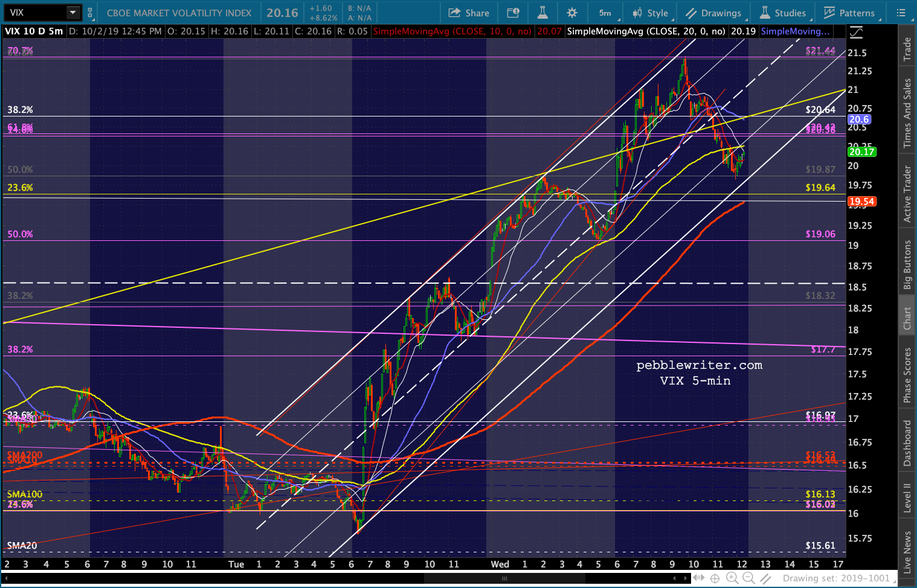This screenshot has width=917, height=588.
Task: Click the $20.64 Fibonacci level label
Action: (820, 110)
